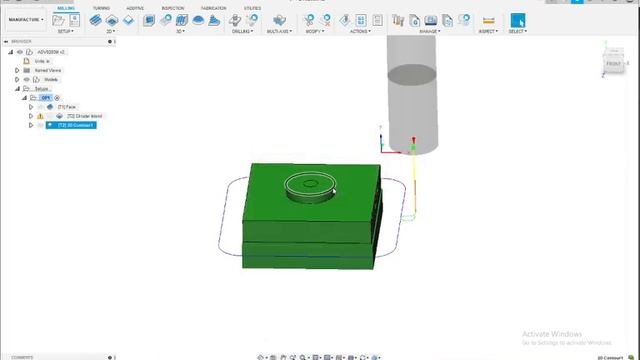Collapse the OP1 setup node
This screenshot has height=360, width=640.
pos(24,98)
